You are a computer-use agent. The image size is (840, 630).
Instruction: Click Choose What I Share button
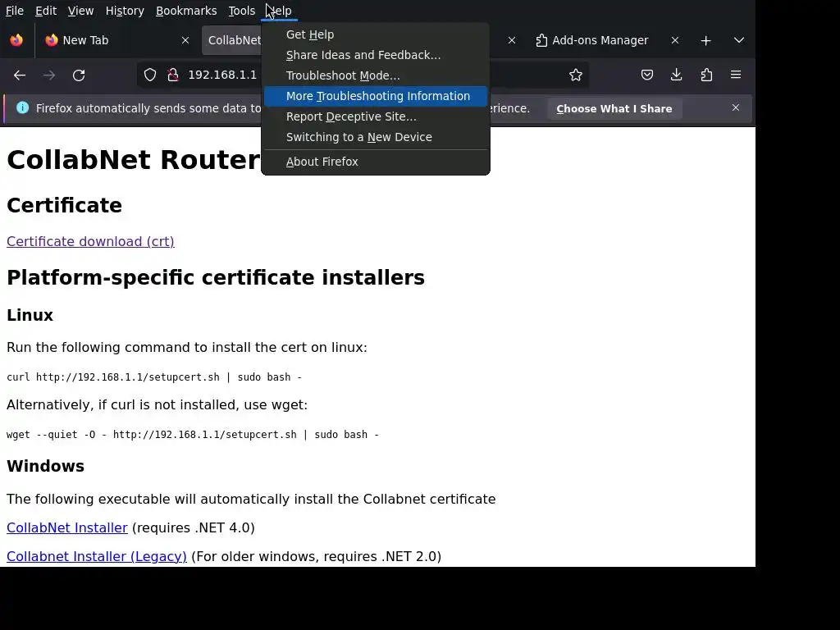point(614,109)
